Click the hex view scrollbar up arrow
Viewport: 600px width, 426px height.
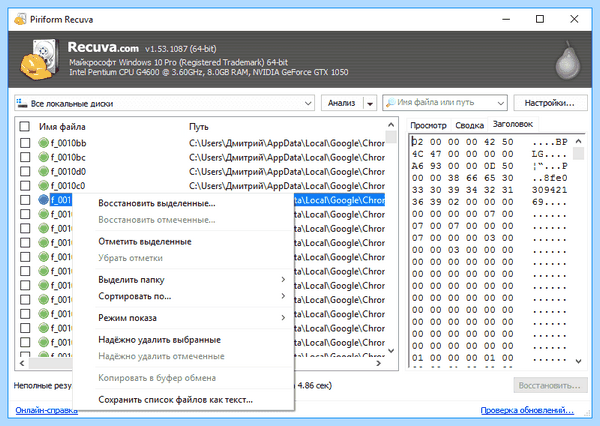[579, 141]
